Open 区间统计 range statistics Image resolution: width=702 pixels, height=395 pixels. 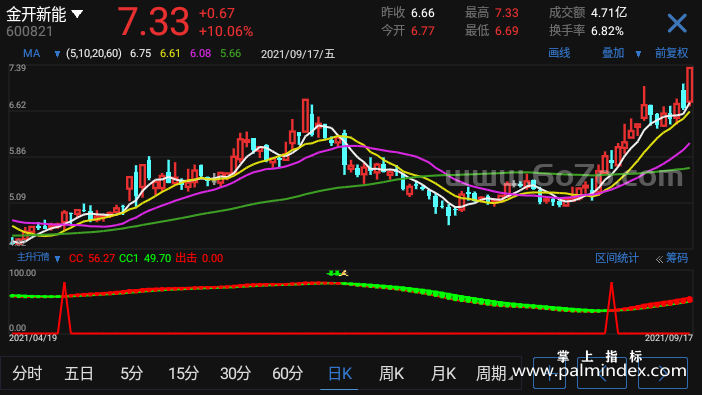(x=616, y=258)
